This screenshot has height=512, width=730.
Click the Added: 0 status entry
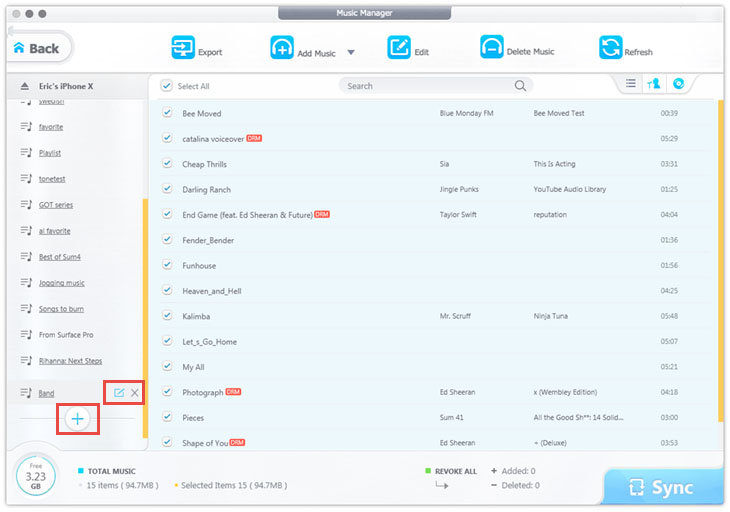click(x=513, y=471)
